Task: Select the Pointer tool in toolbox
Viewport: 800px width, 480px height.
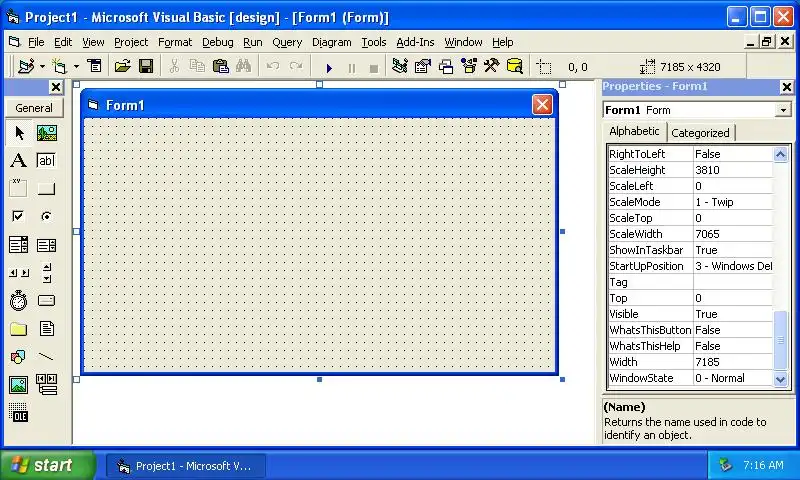Action: pyautogui.click(x=19, y=133)
